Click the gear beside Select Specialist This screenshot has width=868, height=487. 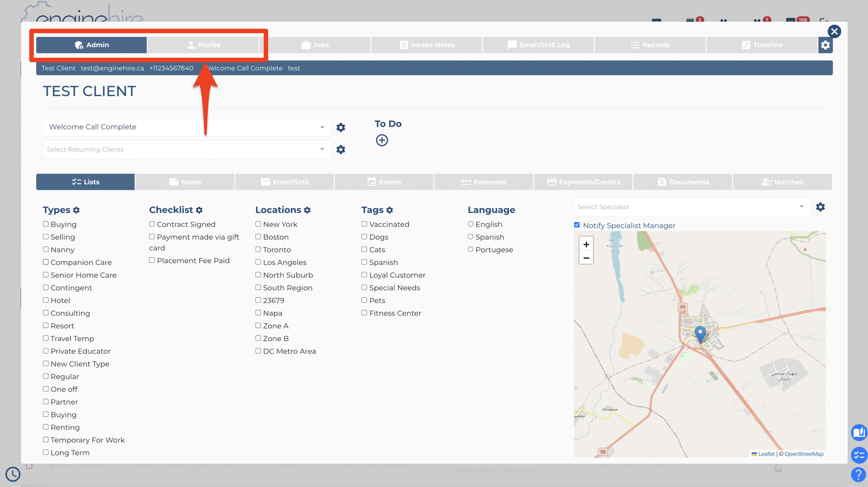[x=820, y=207]
